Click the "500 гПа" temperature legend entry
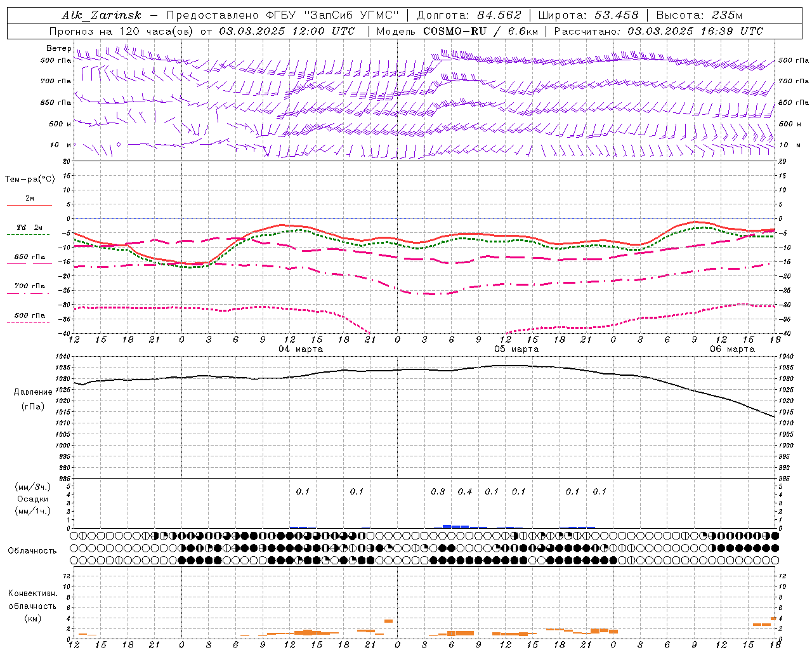Image resolution: width=812 pixels, height=650 pixels. pos(30,315)
